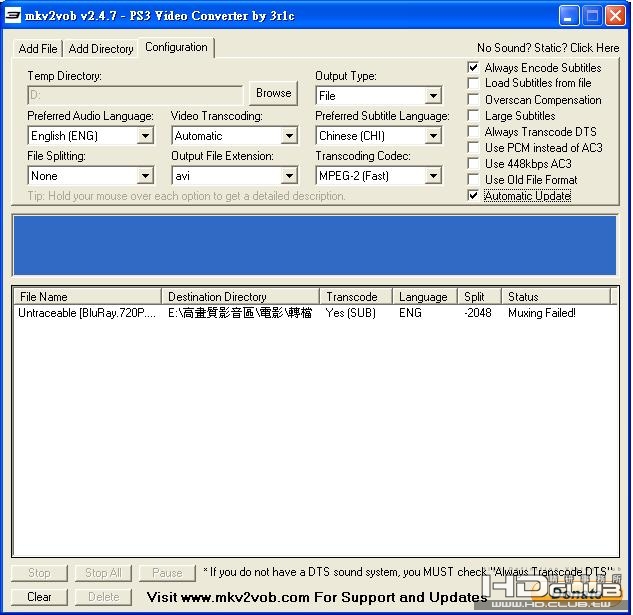Open the Add Directory tab

coord(101,49)
